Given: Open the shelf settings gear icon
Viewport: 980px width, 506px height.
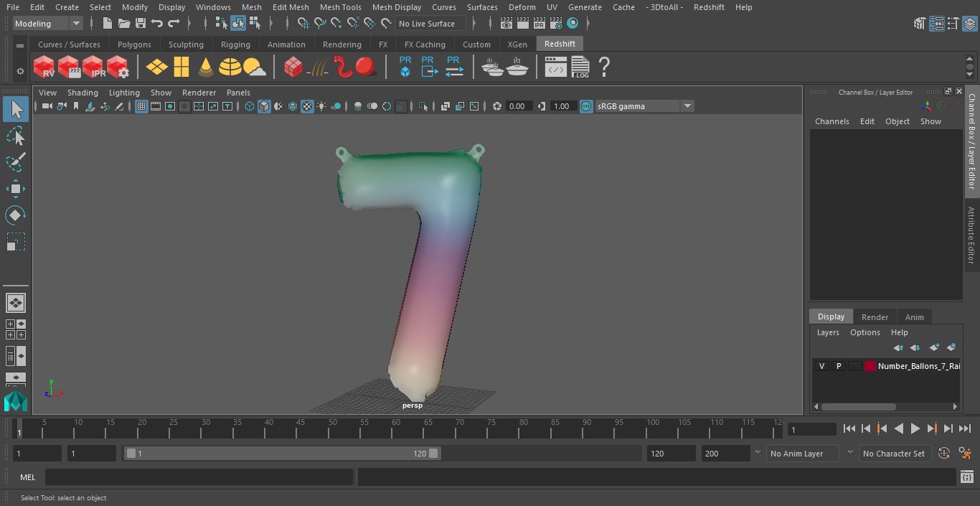Looking at the screenshot, I should (x=20, y=71).
